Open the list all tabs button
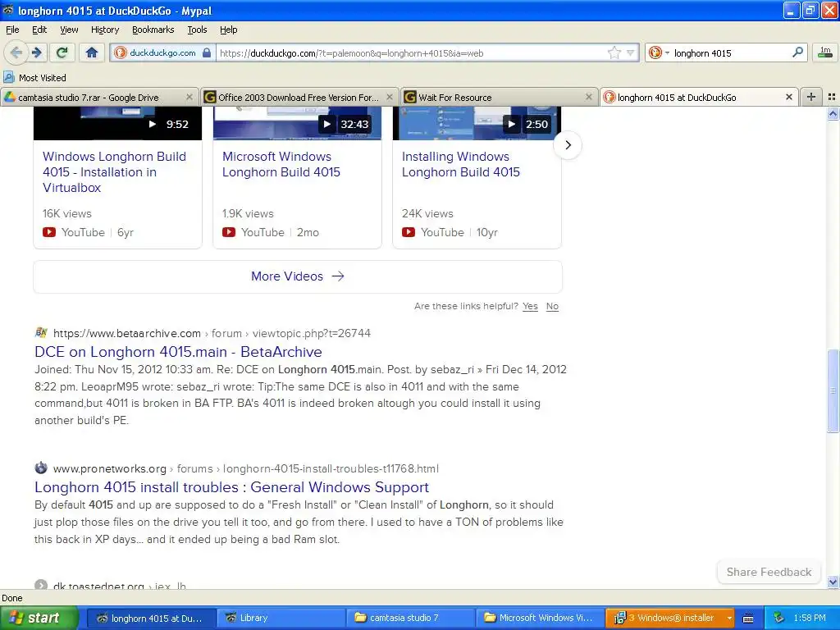 pos(832,97)
